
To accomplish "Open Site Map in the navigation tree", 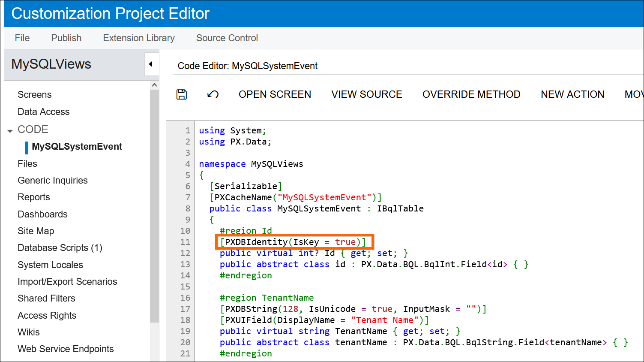I will click(36, 231).
